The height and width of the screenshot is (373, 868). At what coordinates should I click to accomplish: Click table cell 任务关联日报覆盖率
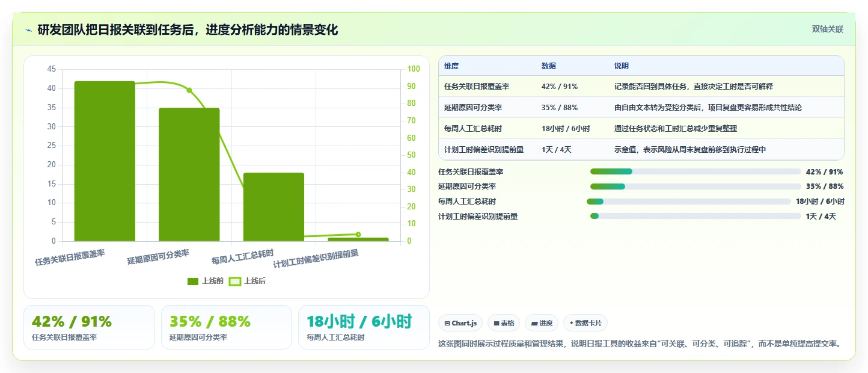[477, 87]
